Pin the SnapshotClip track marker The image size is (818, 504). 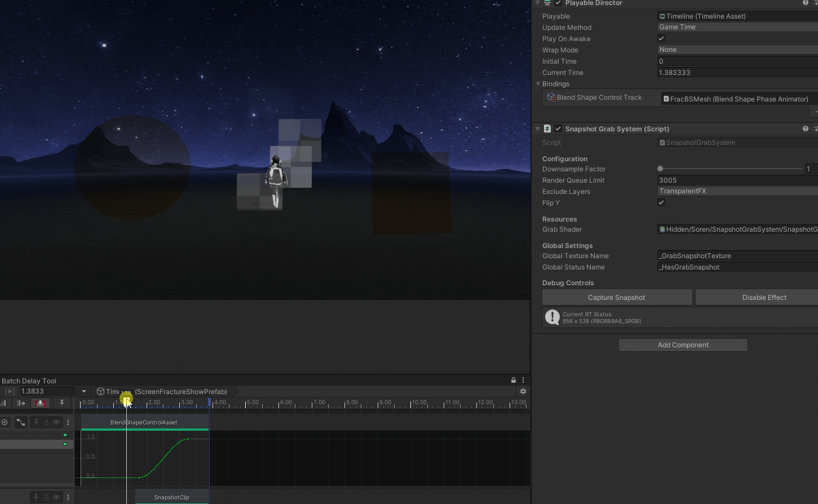point(36,497)
